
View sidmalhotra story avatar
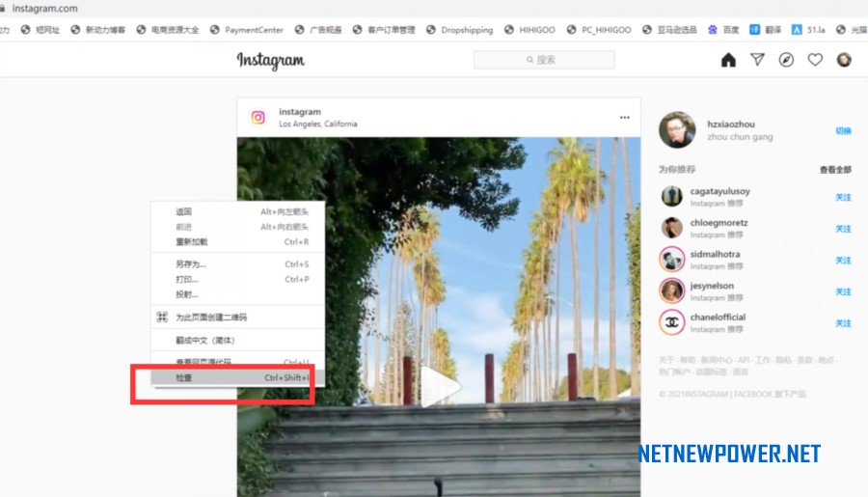(671, 260)
